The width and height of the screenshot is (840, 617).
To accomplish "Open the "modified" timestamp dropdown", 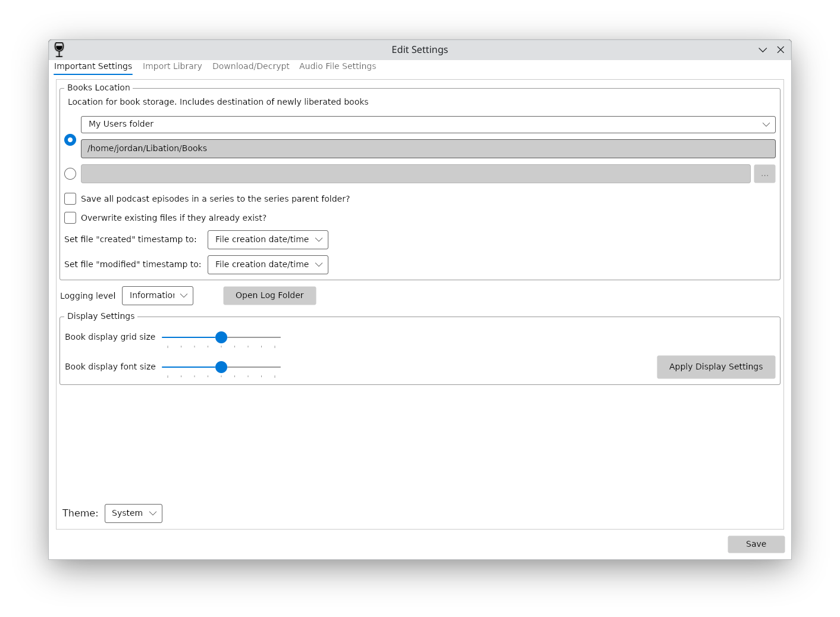I will pyautogui.click(x=268, y=265).
